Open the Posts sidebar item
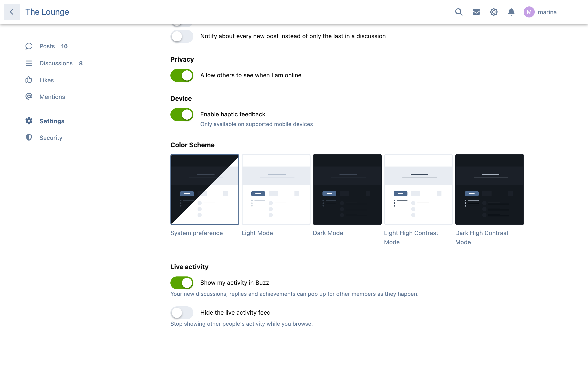588x368 pixels. [x=47, y=46]
